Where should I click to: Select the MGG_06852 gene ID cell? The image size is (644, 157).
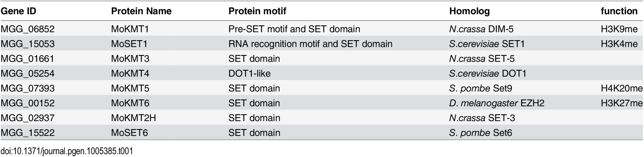(28, 29)
